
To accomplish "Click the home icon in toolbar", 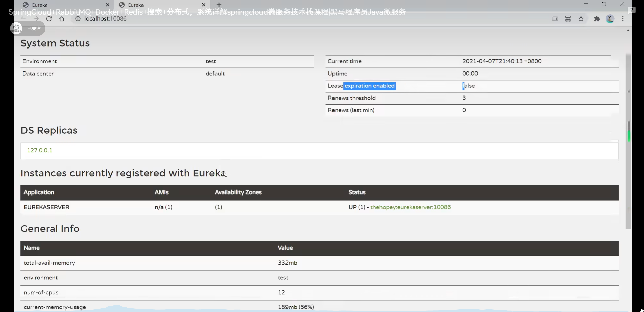I will [62, 19].
